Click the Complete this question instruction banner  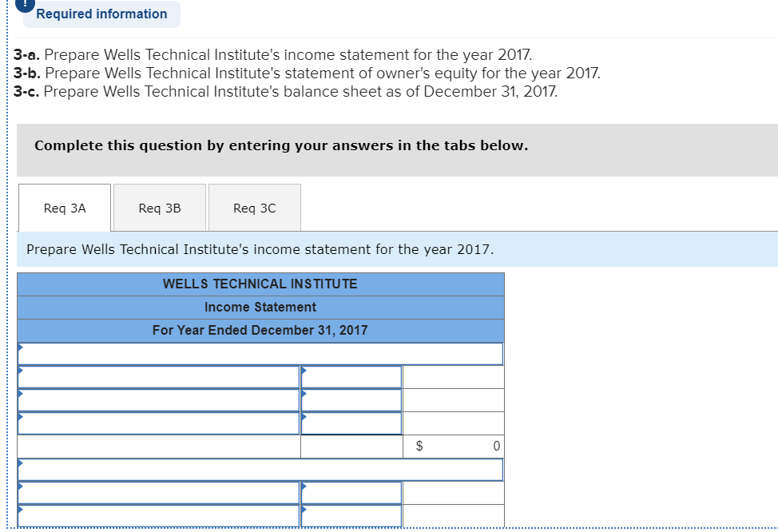397,150
